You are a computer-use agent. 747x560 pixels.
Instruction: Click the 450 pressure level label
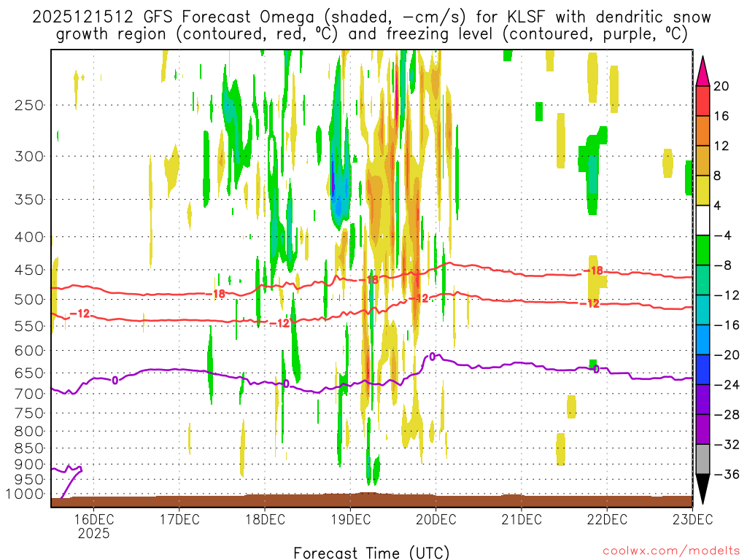tap(29, 270)
